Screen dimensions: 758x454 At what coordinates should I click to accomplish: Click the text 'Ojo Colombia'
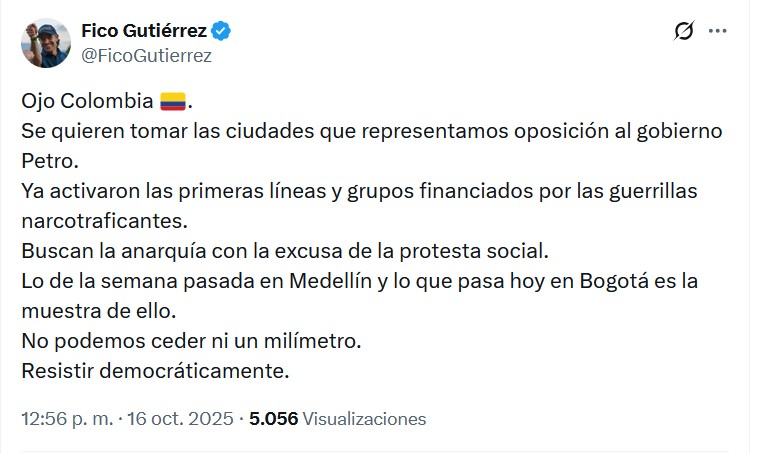click(x=86, y=102)
